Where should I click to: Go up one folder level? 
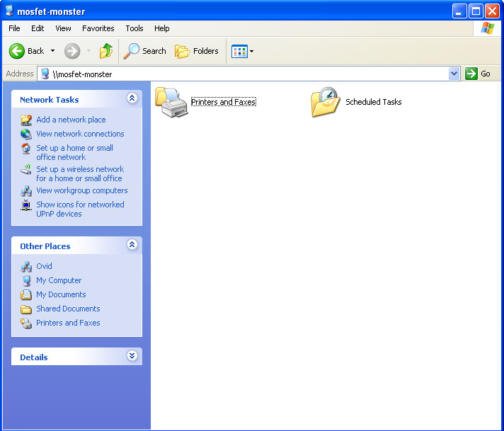[x=105, y=51]
